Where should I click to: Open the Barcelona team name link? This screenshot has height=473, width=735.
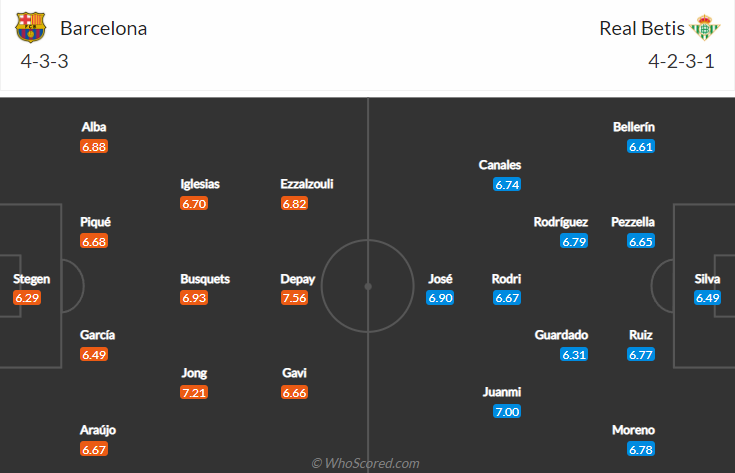[104, 28]
